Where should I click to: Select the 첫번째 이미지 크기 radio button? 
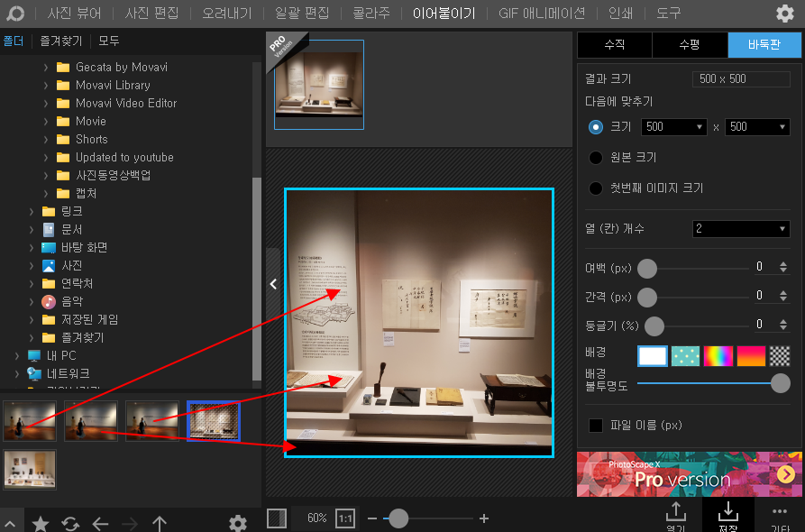(x=596, y=188)
